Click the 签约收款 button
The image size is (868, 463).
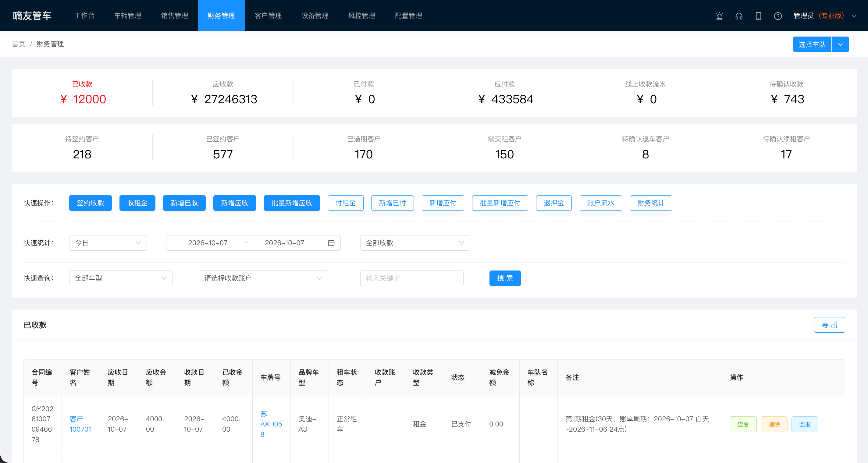tap(90, 203)
